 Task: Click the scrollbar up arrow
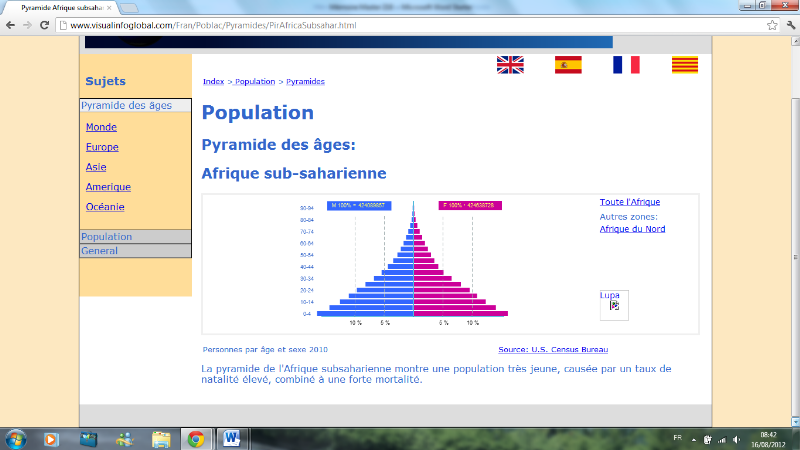[x=795, y=42]
